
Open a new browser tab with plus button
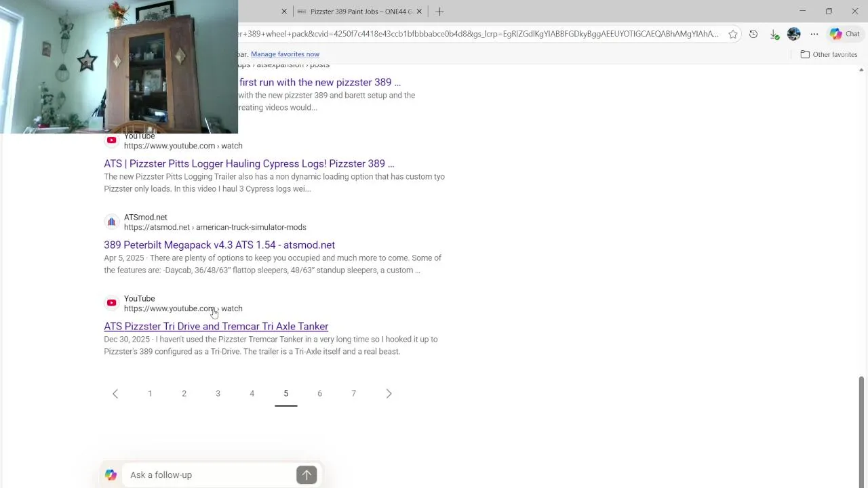[x=439, y=12]
